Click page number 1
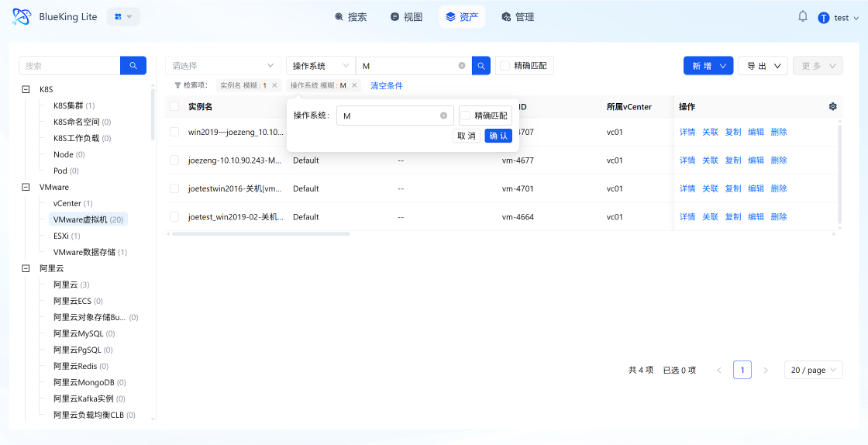This screenshot has height=445, width=868. (x=742, y=371)
